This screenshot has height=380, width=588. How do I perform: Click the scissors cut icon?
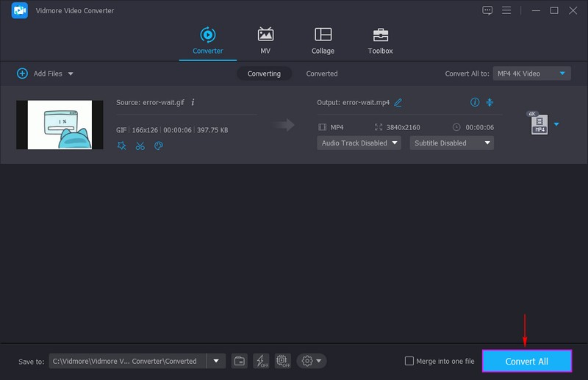[x=140, y=146]
